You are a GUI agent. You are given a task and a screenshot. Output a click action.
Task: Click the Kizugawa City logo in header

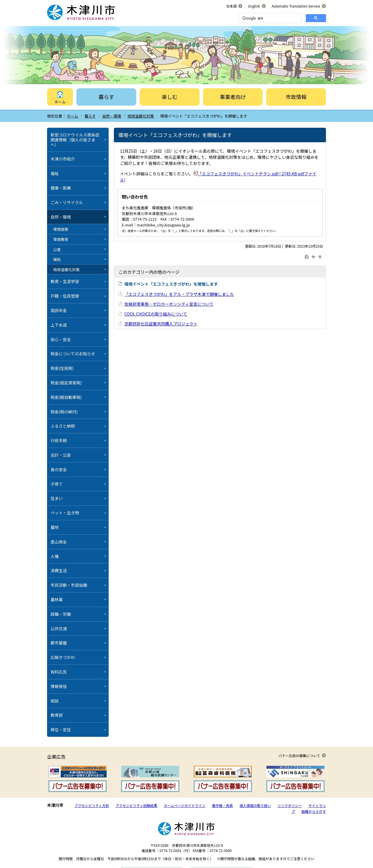(x=81, y=12)
